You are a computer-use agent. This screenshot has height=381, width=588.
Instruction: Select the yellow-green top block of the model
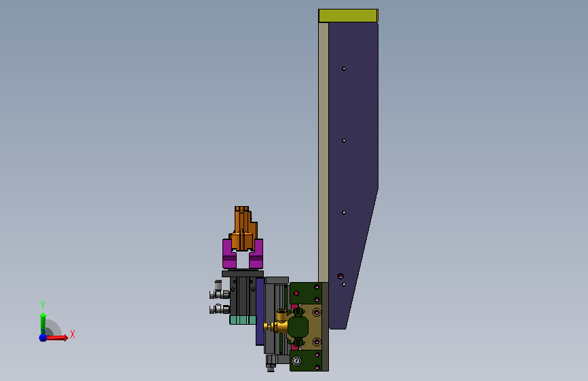coord(348,16)
